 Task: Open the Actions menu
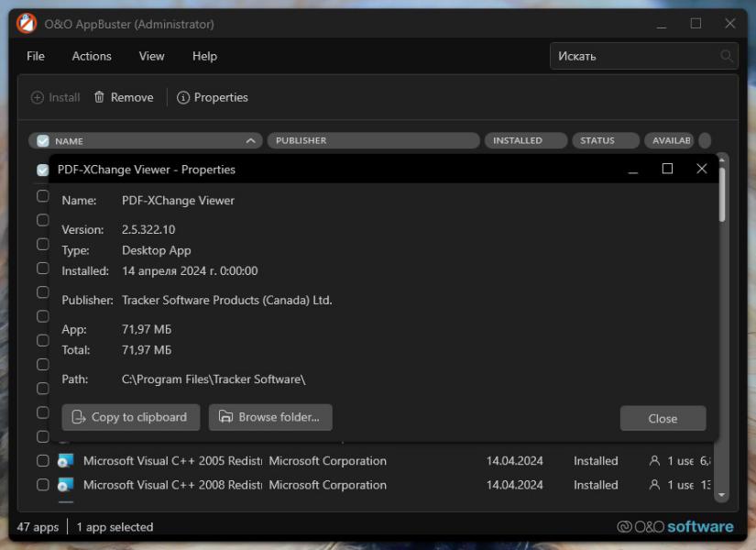click(92, 56)
